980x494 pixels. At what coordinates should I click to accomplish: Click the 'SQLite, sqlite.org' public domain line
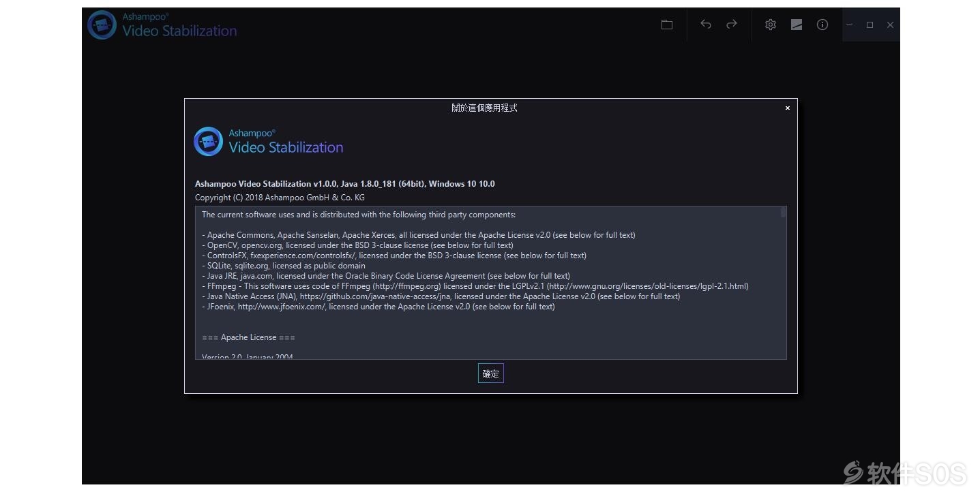coord(284,266)
